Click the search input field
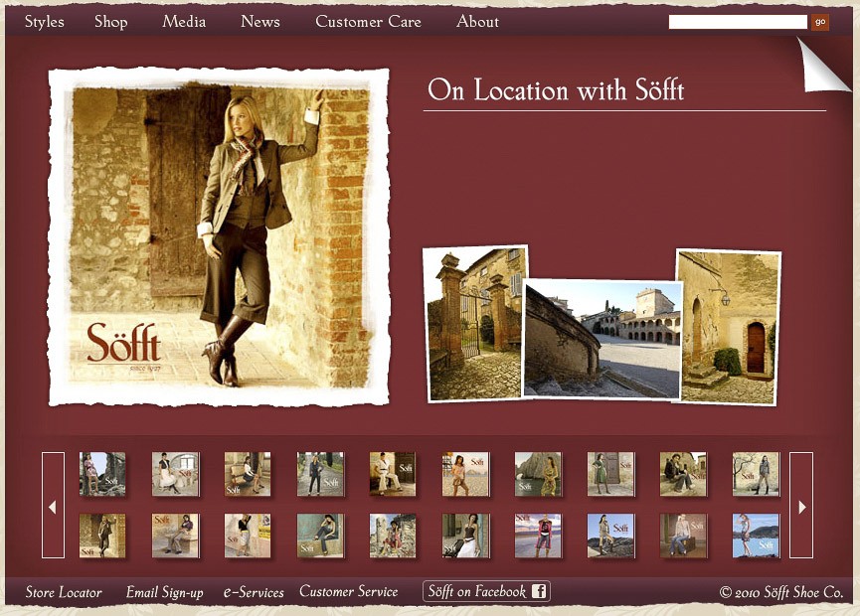This screenshot has width=860, height=616. 738,22
